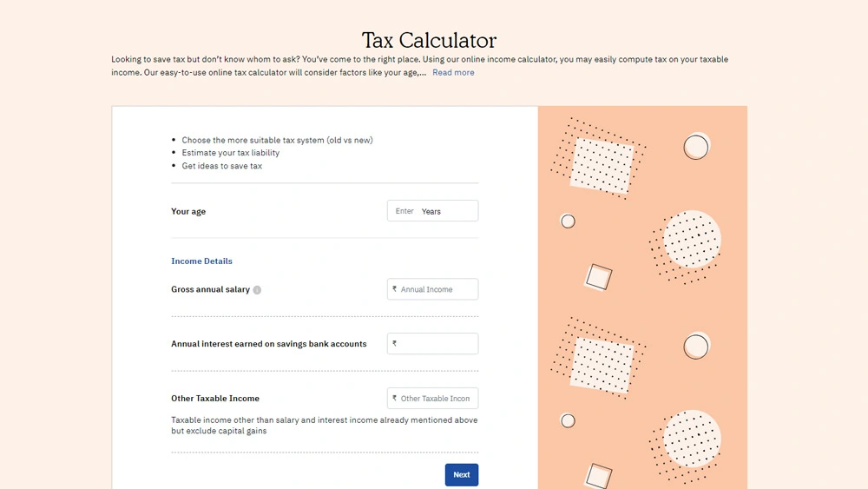Click the old vs new tax system bullet
This screenshot has width=868, height=489.
pos(277,140)
